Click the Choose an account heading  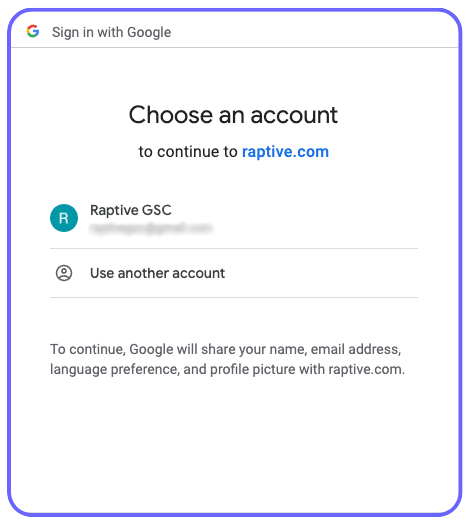pyautogui.click(x=233, y=115)
